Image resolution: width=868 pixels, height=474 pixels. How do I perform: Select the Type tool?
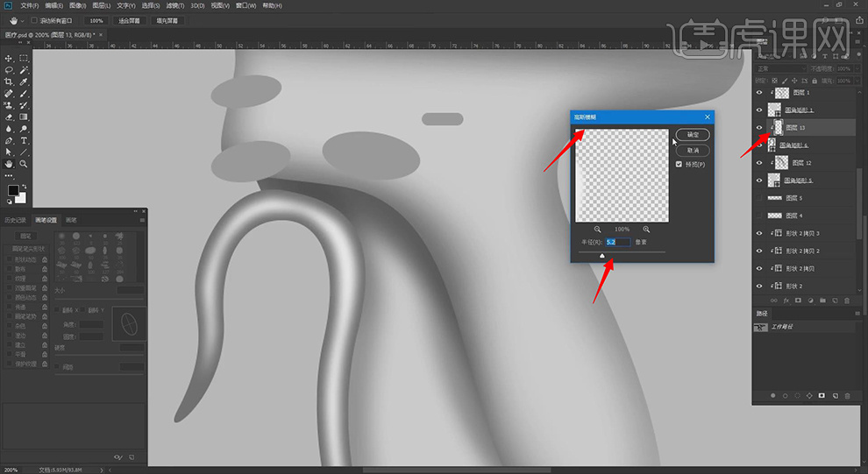tap(24, 140)
